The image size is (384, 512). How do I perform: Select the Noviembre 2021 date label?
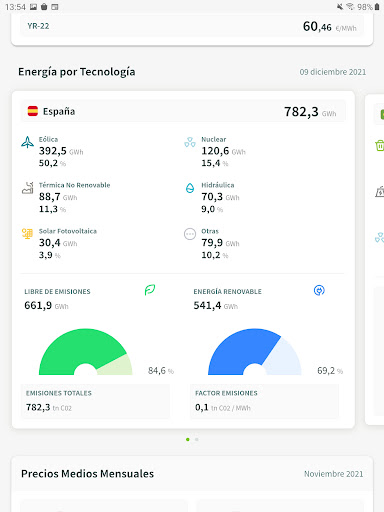(x=333, y=474)
